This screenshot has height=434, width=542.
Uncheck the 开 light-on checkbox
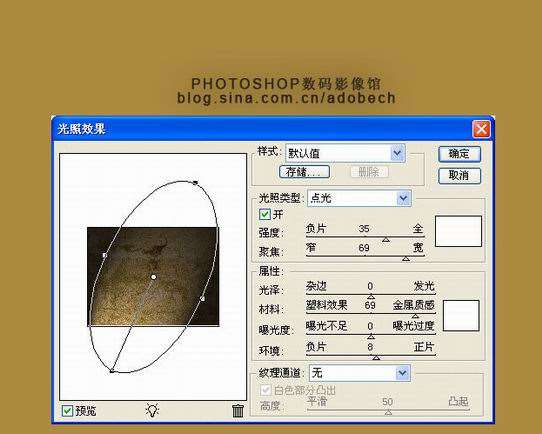pyautogui.click(x=264, y=214)
